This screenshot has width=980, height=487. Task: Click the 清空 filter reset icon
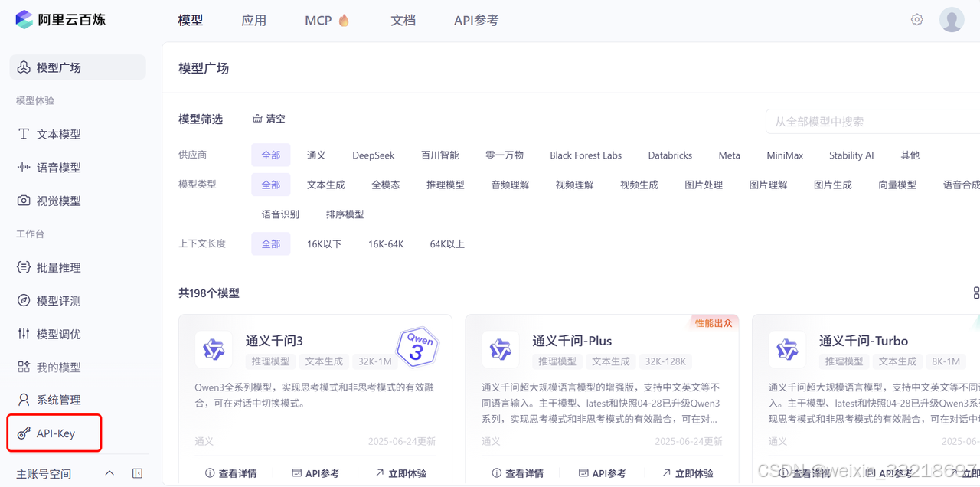tap(257, 119)
